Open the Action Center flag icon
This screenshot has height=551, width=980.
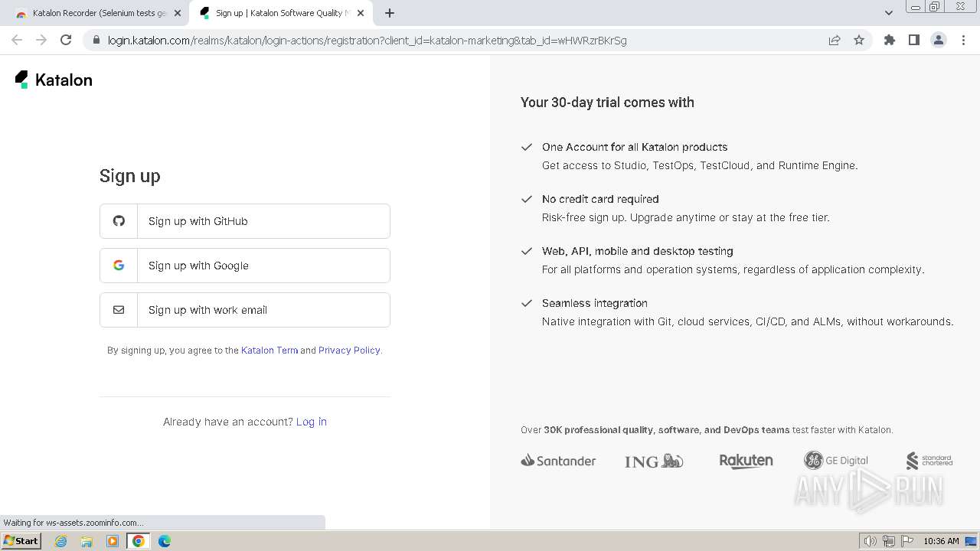(906, 541)
